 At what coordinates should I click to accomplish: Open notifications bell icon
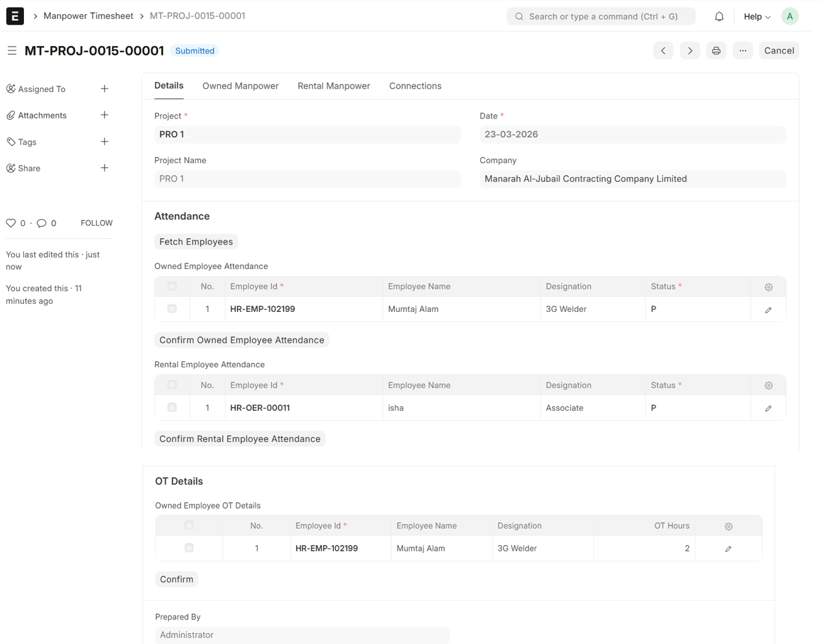coord(719,16)
